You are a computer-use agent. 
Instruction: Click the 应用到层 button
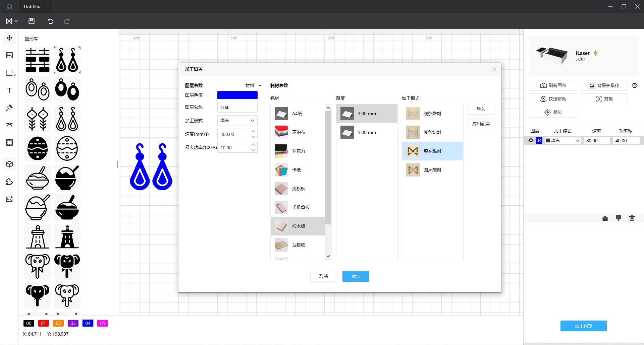pos(481,124)
